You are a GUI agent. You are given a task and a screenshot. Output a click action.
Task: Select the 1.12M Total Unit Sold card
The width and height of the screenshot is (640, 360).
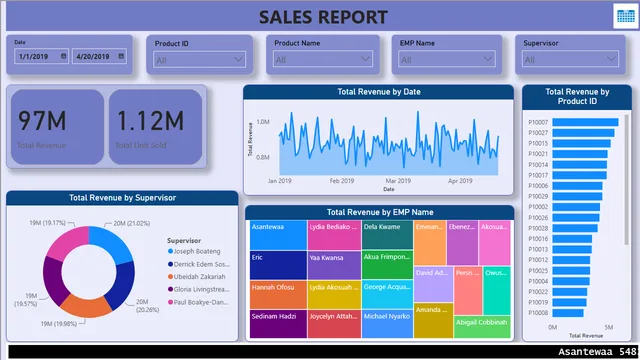pos(156,127)
